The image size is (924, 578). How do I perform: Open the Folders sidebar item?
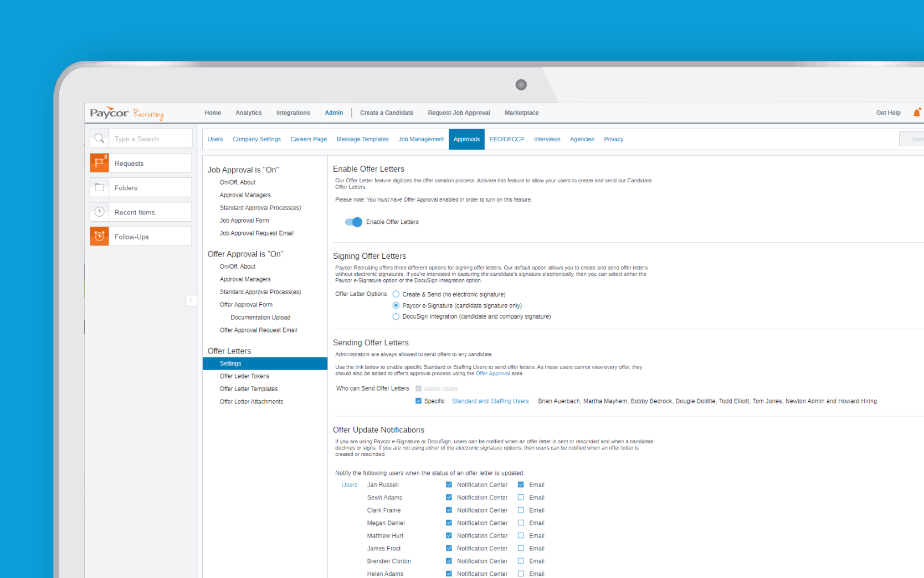pyautogui.click(x=141, y=187)
